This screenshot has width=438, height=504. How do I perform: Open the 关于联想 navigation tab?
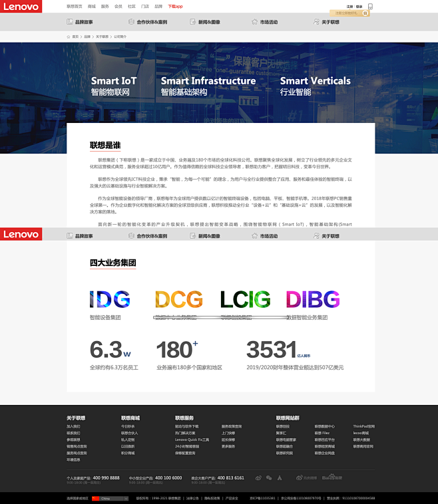(326, 22)
